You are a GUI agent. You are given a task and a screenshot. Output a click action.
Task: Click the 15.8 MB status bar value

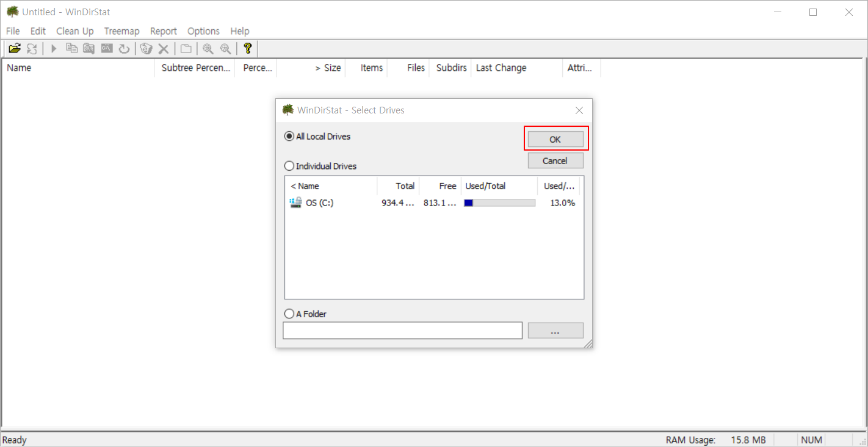[748, 440]
